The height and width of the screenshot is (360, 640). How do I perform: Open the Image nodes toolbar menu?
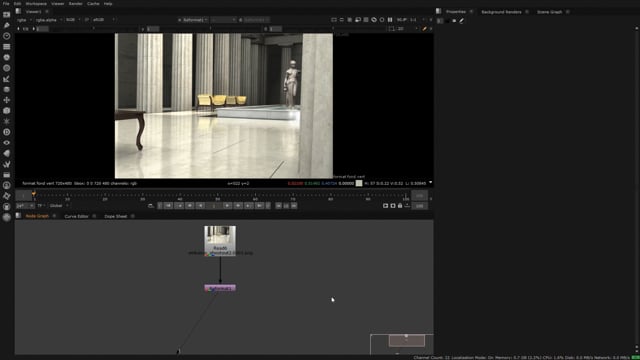click(7, 15)
